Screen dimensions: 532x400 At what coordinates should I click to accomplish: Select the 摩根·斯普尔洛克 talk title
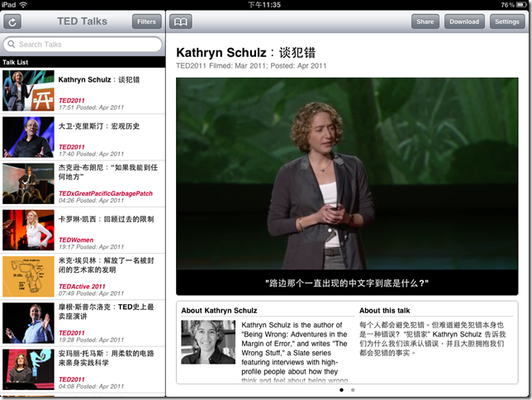(x=107, y=312)
